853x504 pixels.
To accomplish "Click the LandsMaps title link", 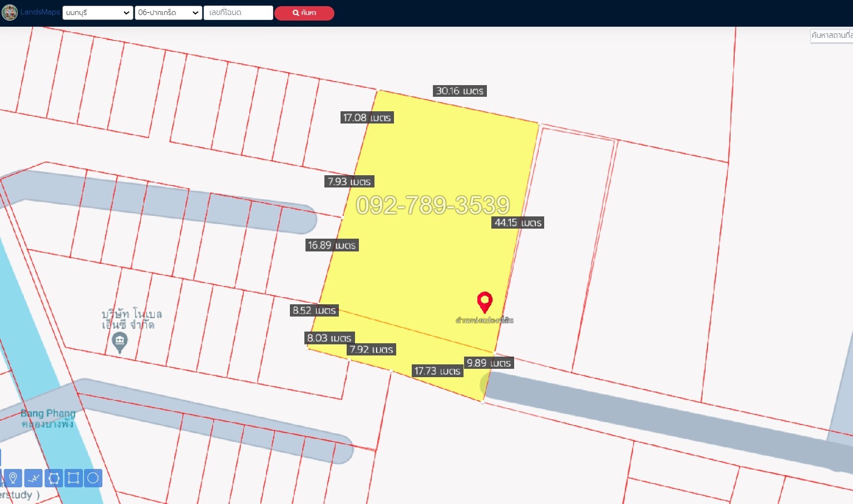I will [40, 12].
